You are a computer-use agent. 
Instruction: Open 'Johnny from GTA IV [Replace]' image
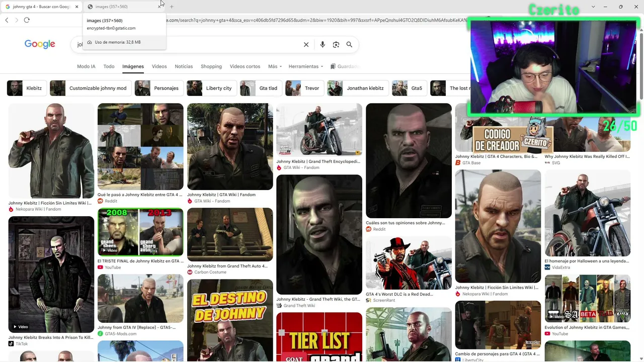140,298
